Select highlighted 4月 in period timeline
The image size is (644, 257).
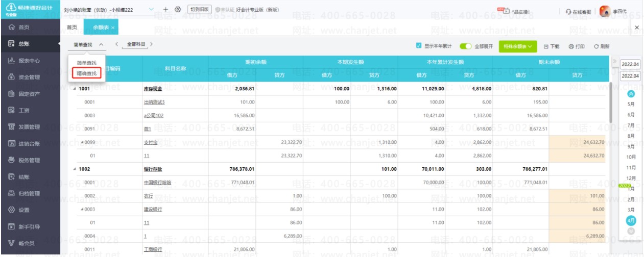[x=631, y=220]
